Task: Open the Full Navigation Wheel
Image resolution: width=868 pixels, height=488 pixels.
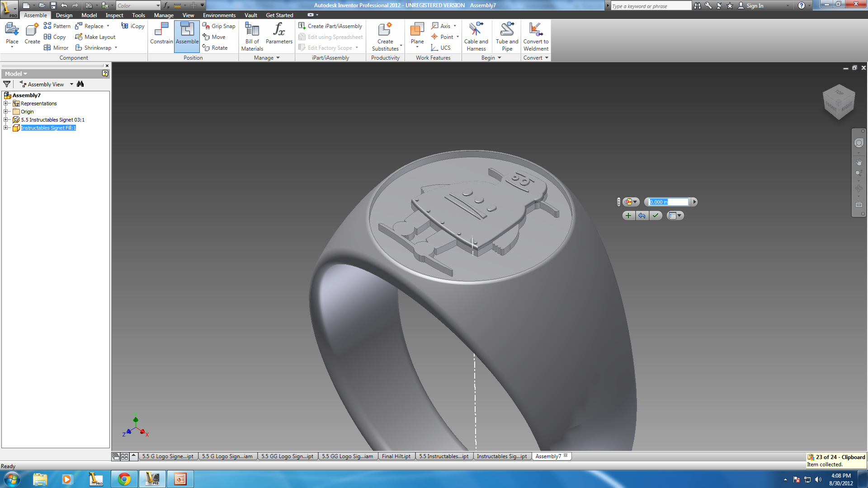Action: coord(859,143)
